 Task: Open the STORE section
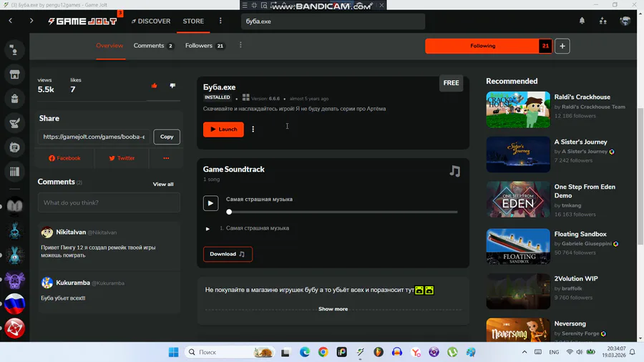193,21
